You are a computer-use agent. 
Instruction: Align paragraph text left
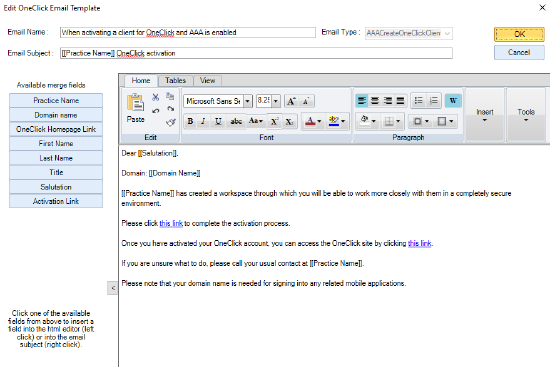[x=362, y=101]
